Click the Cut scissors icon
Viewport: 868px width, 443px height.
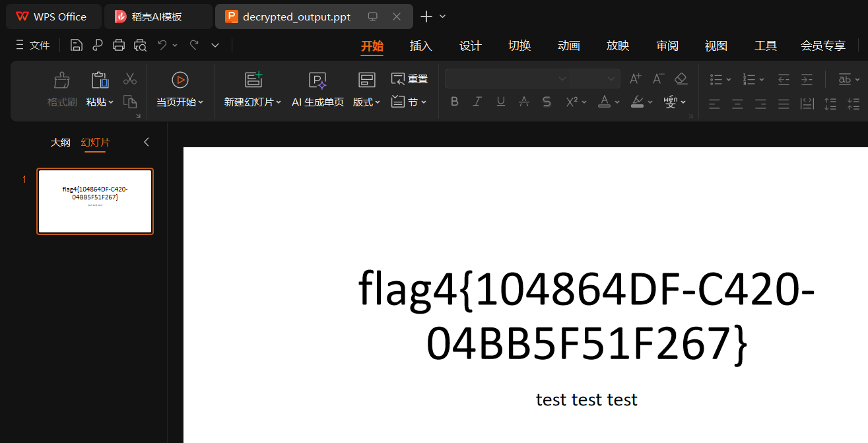[x=130, y=79]
